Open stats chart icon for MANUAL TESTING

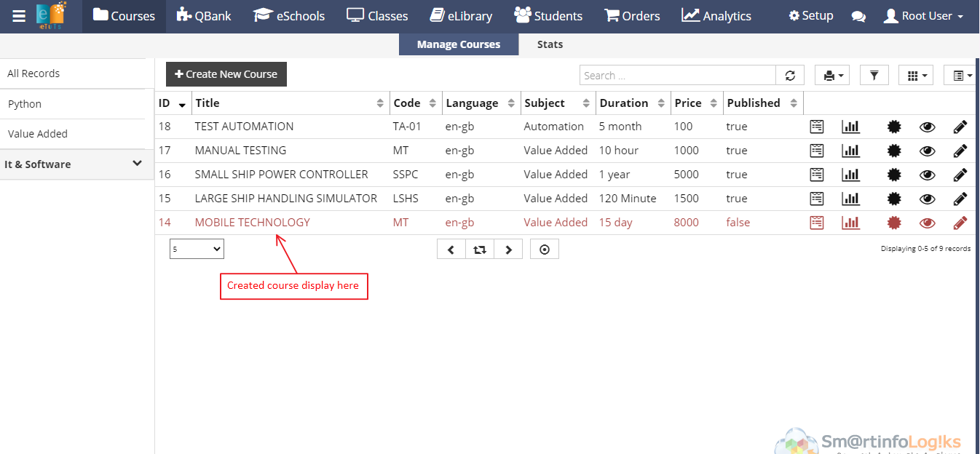(x=850, y=151)
